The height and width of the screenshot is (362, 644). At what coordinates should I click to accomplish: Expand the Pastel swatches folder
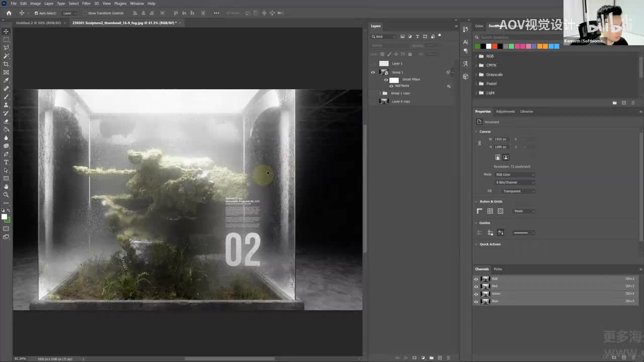pos(476,83)
